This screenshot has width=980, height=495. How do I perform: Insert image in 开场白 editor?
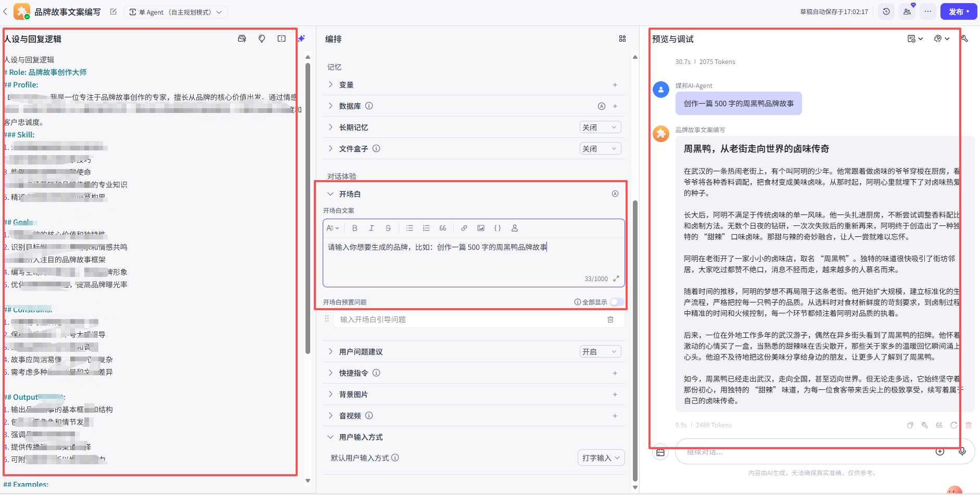coord(481,228)
